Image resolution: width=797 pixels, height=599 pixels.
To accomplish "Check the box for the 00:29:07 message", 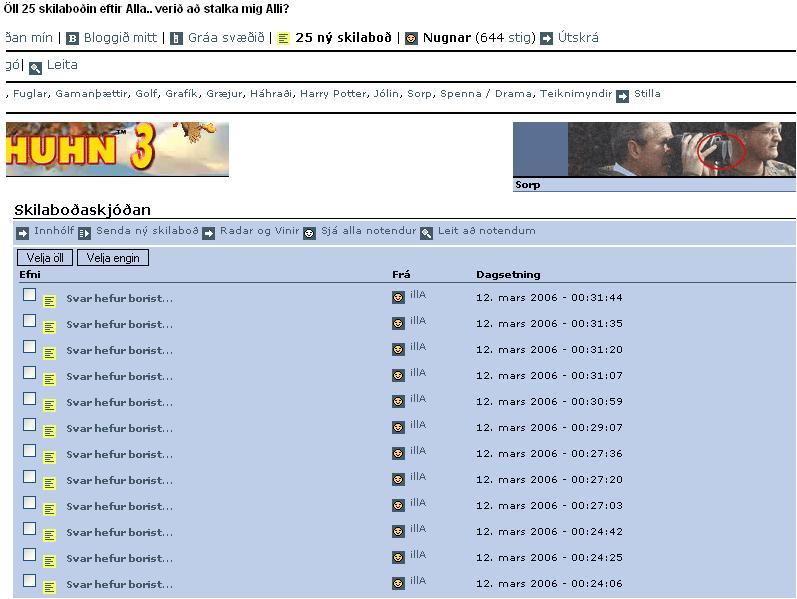I will (x=29, y=425).
